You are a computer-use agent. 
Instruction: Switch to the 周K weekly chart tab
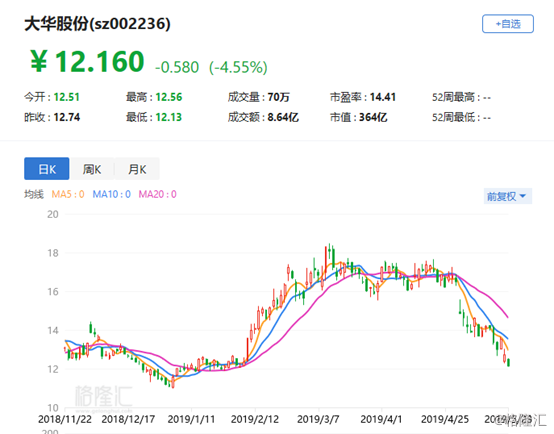pos(92,169)
